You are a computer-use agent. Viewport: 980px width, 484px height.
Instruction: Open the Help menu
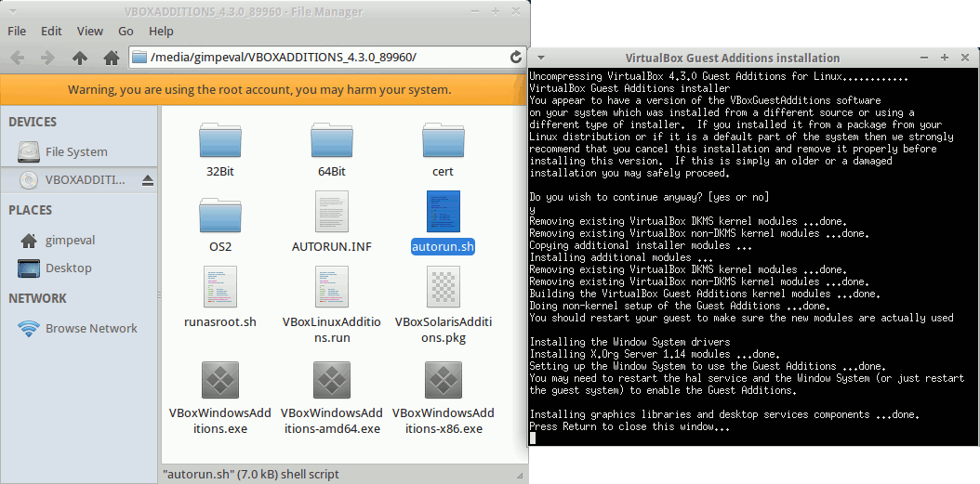[161, 32]
